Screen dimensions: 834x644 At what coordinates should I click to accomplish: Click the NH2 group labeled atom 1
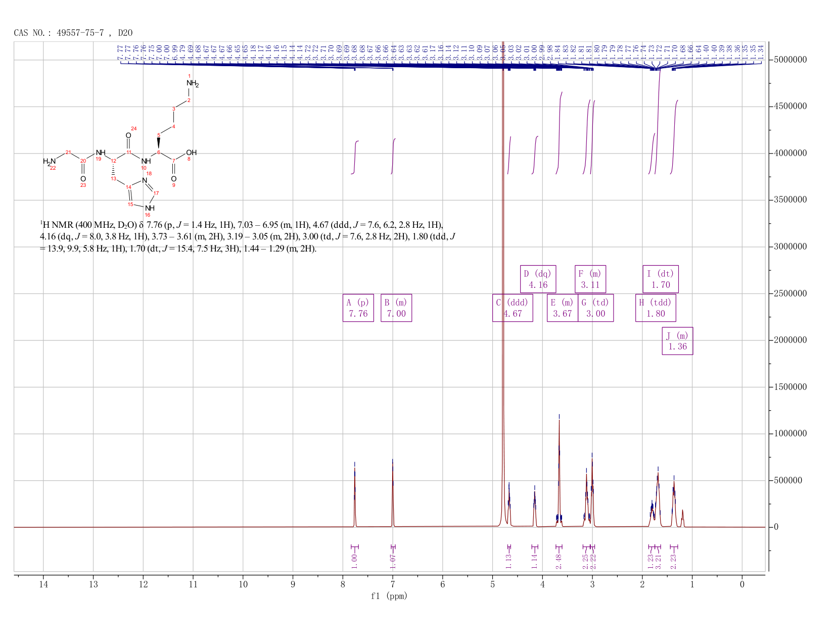pos(192,83)
